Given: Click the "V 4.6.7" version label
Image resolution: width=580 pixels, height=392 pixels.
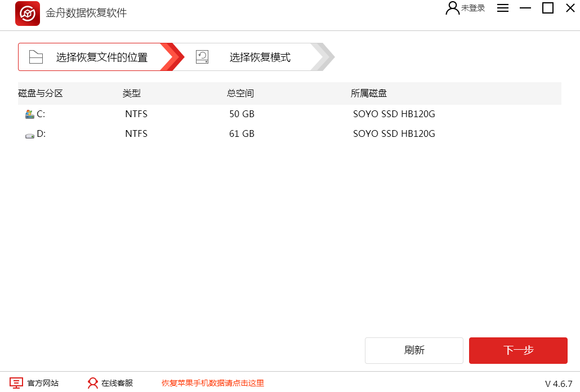Looking at the screenshot, I should click(x=559, y=384).
